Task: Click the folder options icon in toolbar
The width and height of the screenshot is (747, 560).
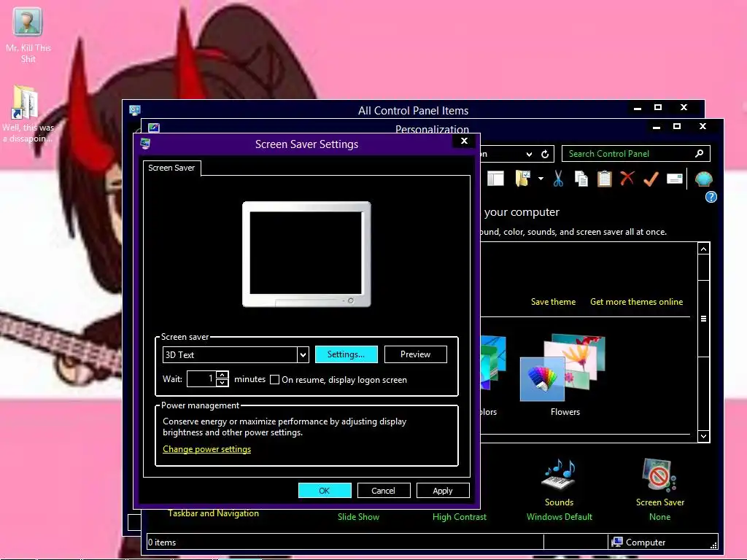Action: tap(522, 179)
